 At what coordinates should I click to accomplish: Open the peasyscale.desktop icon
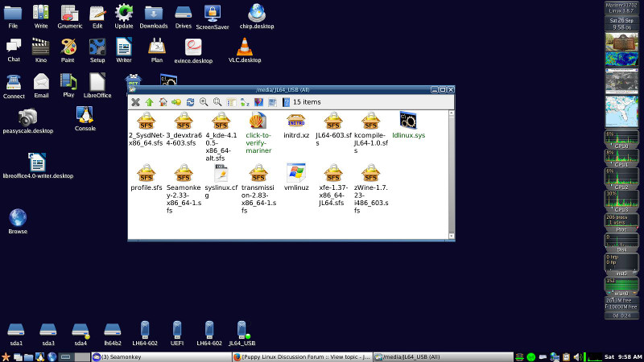pyautogui.click(x=28, y=121)
